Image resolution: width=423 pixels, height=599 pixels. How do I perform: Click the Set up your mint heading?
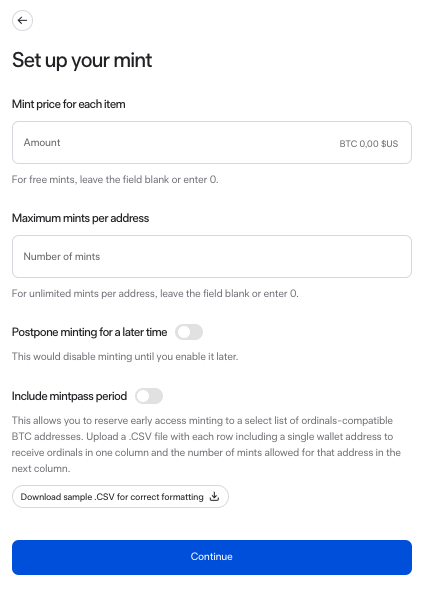tap(82, 60)
